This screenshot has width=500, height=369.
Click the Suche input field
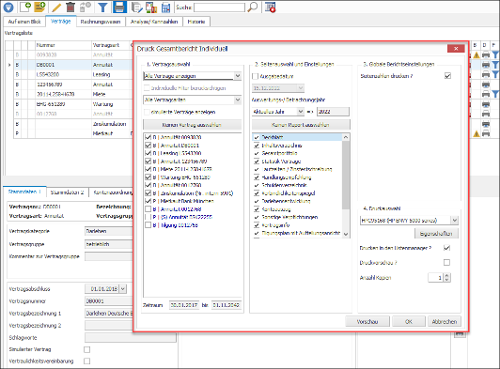pos(219,7)
